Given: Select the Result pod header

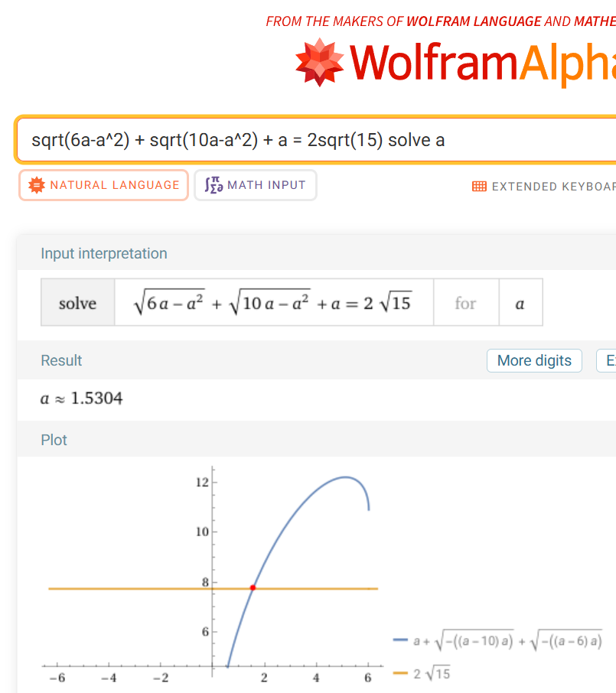Looking at the screenshot, I should [x=61, y=360].
